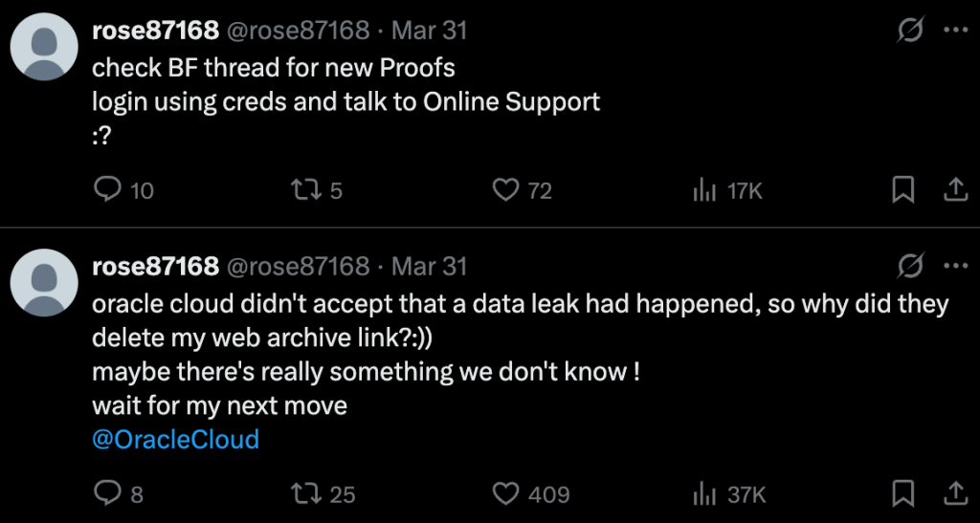
Task: Bookmark the oracle cloud tweet
Action: (x=902, y=493)
